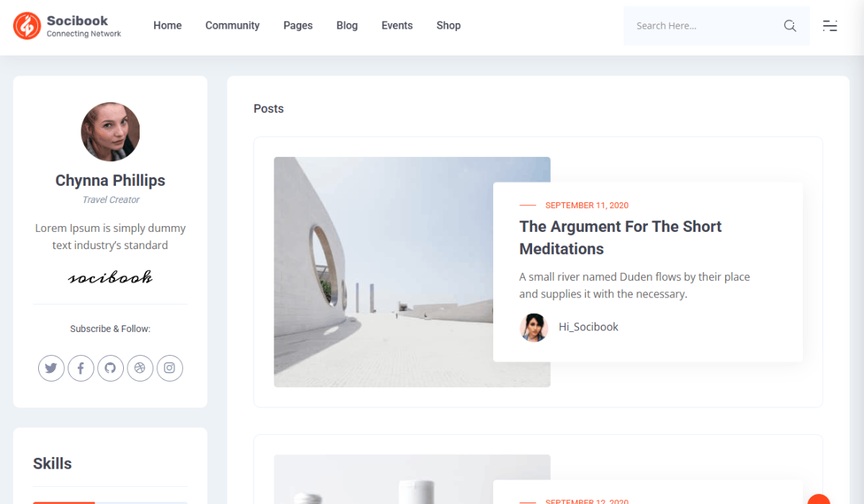
Task: Click Chynna Phillips profile photo
Action: point(110,132)
